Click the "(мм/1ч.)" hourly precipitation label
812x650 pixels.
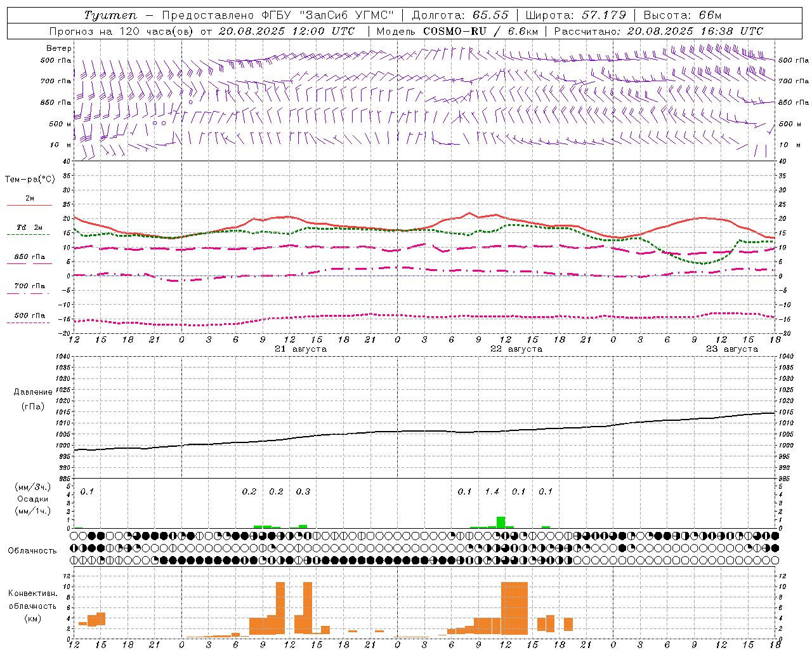[x=32, y=511]
